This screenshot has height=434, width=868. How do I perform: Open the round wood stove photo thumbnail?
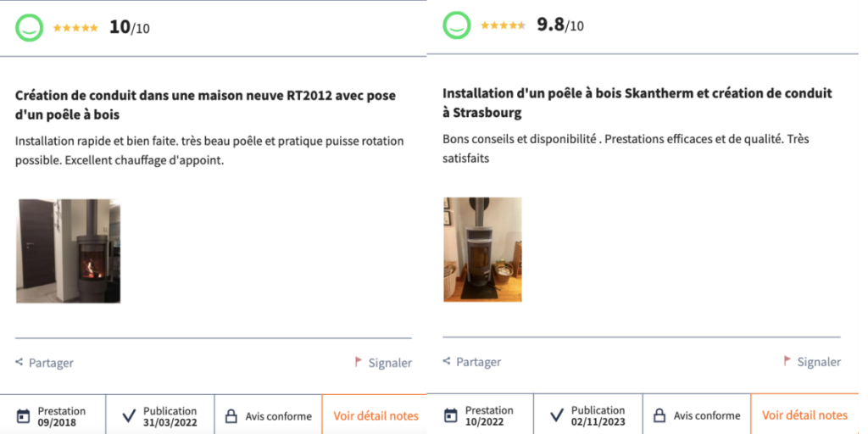(x=68, y=251)
